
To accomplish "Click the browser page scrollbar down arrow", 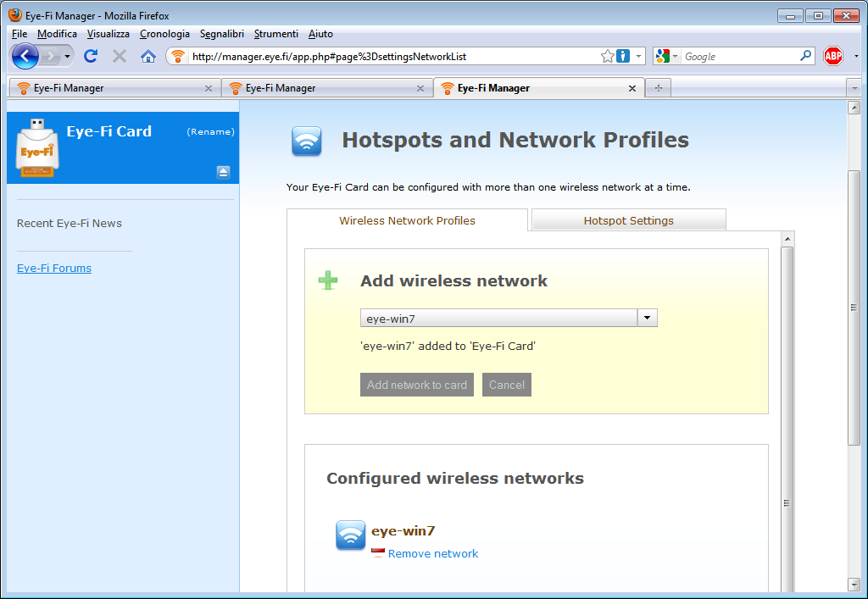I will (854, 584).
